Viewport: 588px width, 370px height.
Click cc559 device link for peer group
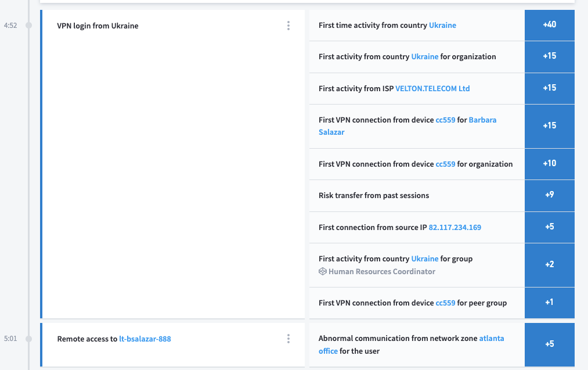(x=445, y=303)
